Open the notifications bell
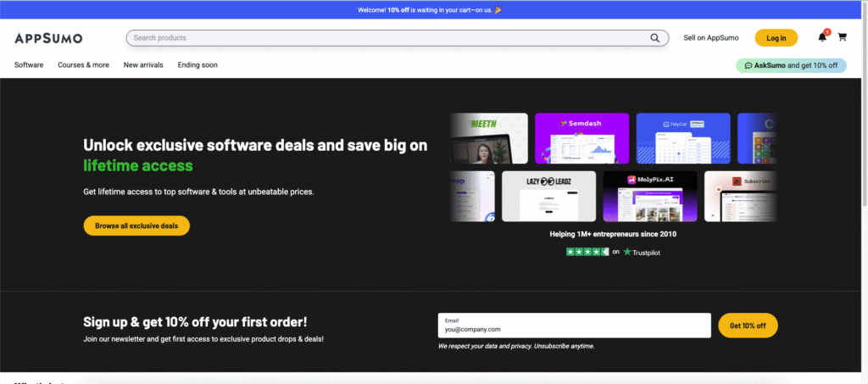 point(822,37)
